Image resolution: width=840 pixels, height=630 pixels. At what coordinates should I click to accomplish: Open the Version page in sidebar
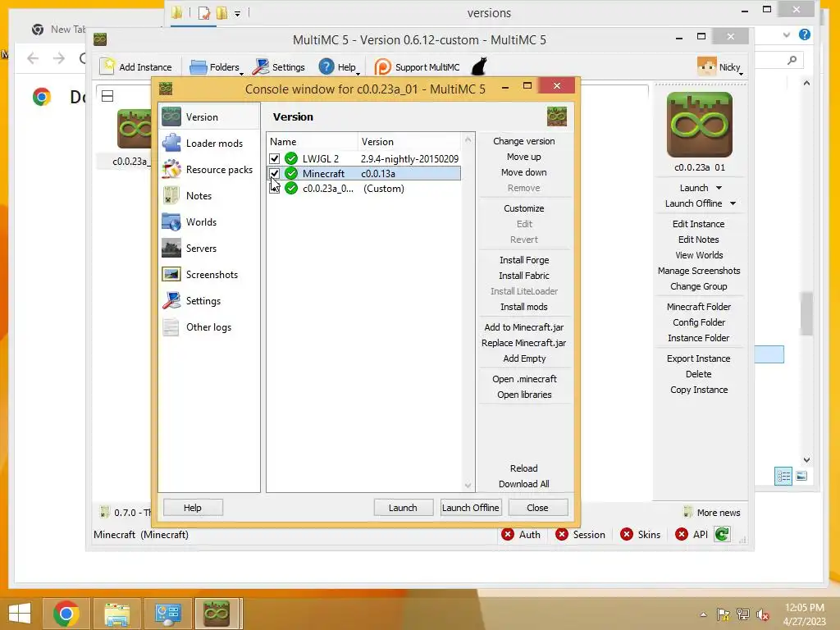pos(209,116)
